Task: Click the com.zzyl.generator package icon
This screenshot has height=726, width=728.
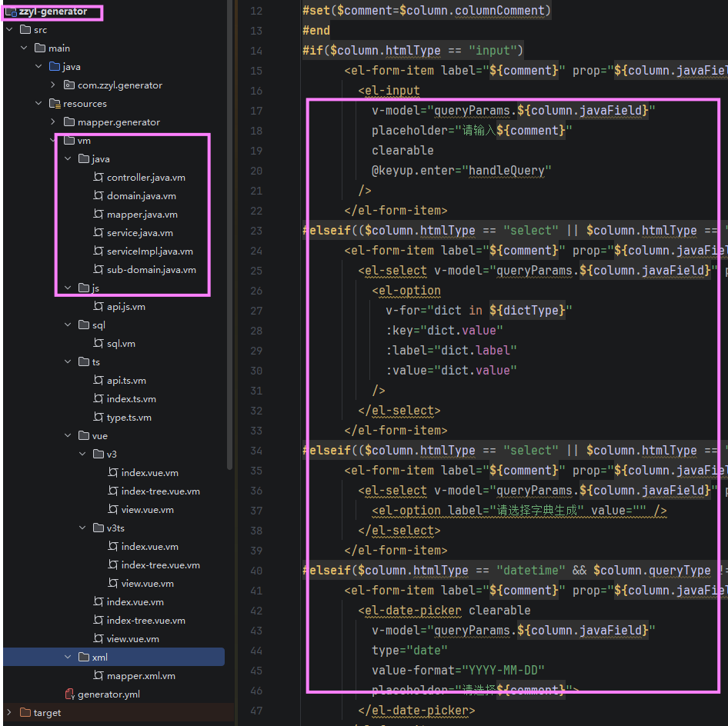Action: [69, 85]
